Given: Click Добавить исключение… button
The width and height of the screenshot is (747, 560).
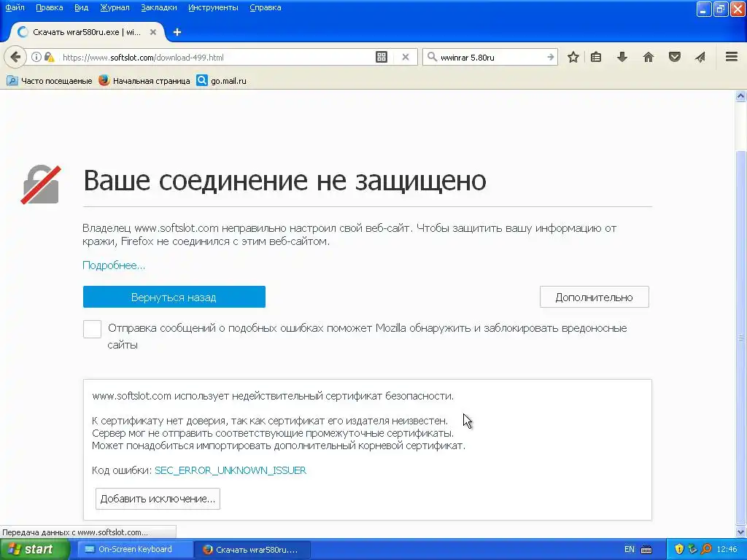Looking at the screenshot, I should tap(158, 499).
